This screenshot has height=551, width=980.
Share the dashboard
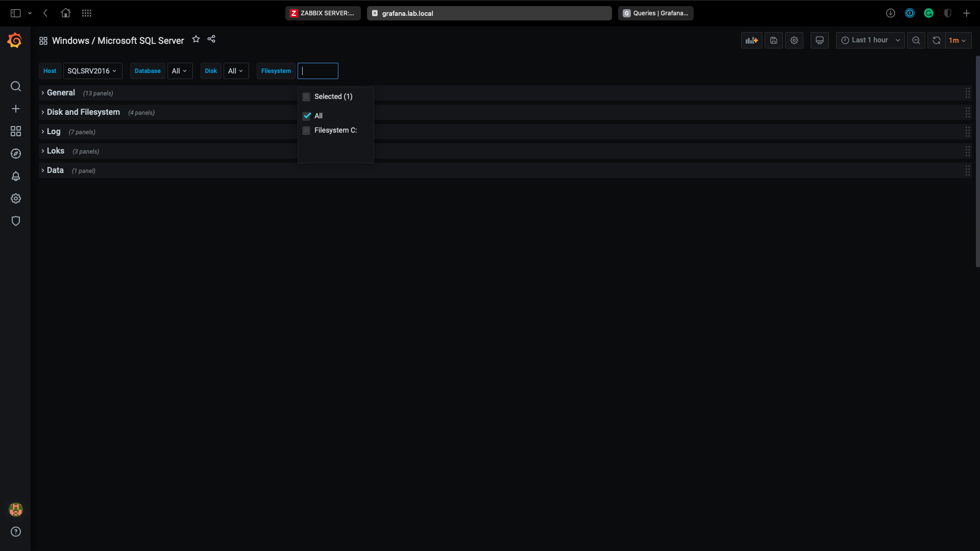[x=211, y=39]
